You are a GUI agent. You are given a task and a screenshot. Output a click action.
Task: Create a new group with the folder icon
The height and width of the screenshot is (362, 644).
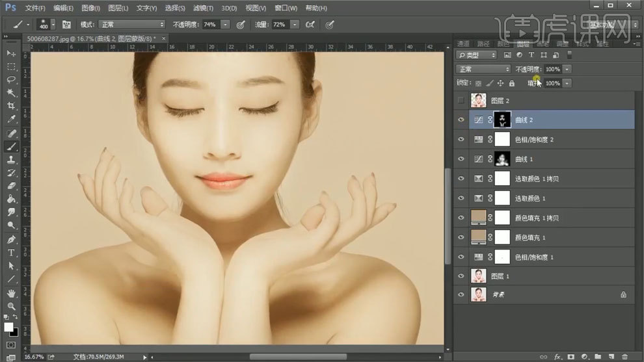point(598,357)
